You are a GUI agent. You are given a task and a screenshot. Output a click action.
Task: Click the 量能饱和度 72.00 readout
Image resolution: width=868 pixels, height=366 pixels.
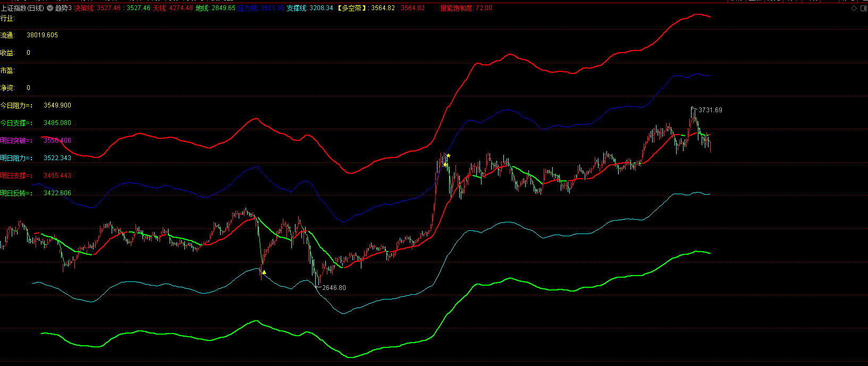click(x=466, y=9)
